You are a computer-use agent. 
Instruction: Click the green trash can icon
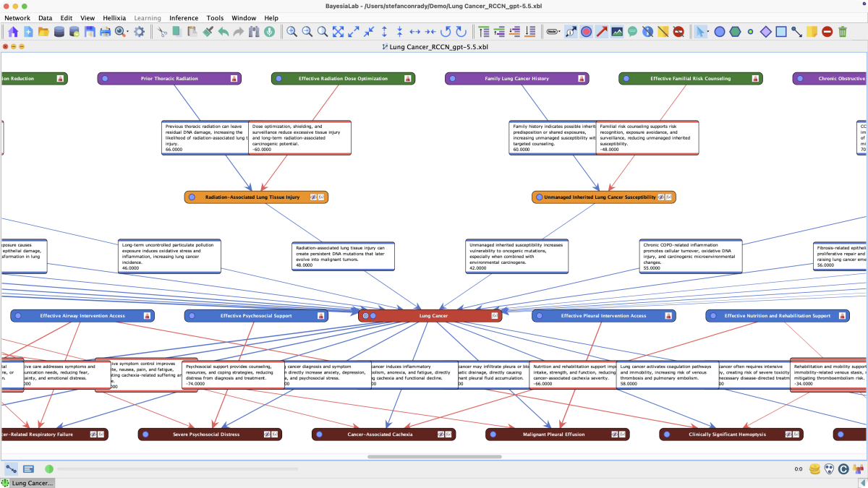[843, 32]
